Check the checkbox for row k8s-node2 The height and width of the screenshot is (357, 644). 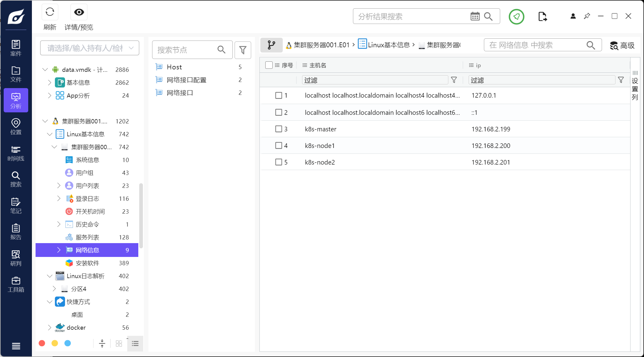tap(278, 162)
